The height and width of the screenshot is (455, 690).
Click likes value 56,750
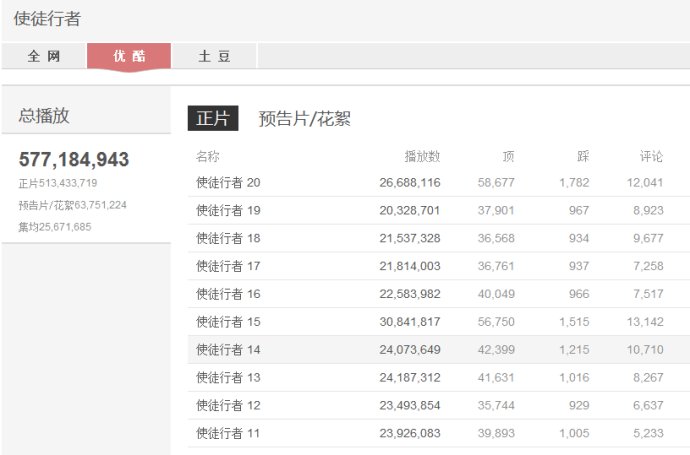click(x=496, y=322)
